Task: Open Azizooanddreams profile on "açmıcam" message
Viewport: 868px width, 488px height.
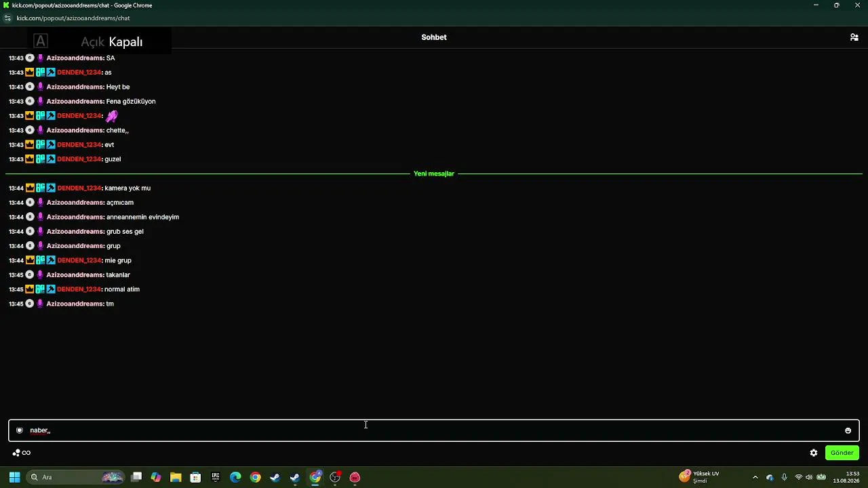Action: [75, 203]
